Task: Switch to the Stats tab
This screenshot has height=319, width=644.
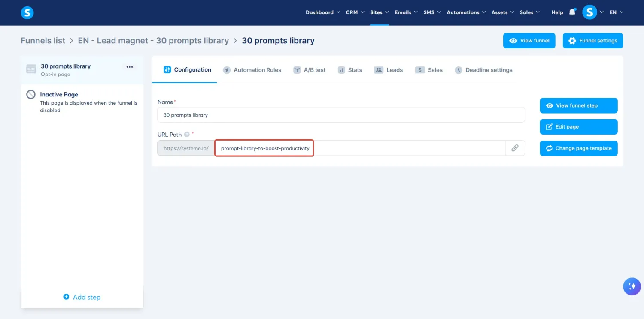Action: (350, 70)
